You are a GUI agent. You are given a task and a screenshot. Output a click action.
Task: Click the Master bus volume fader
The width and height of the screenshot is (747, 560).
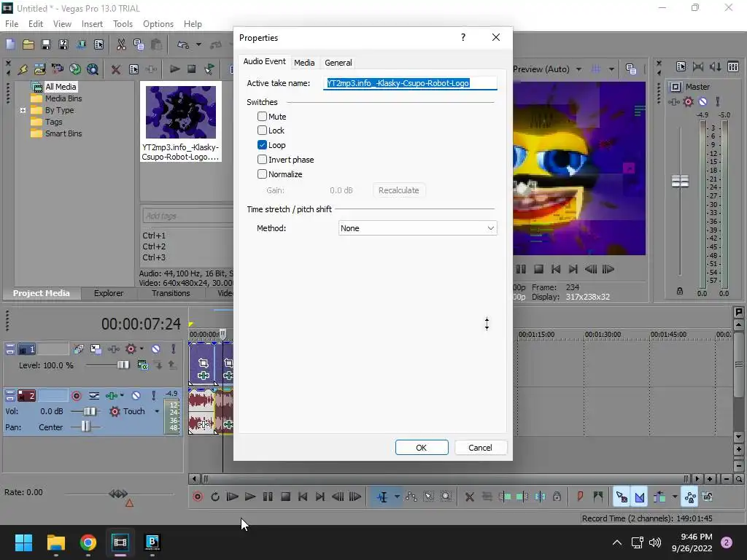(x=680, y=182)
